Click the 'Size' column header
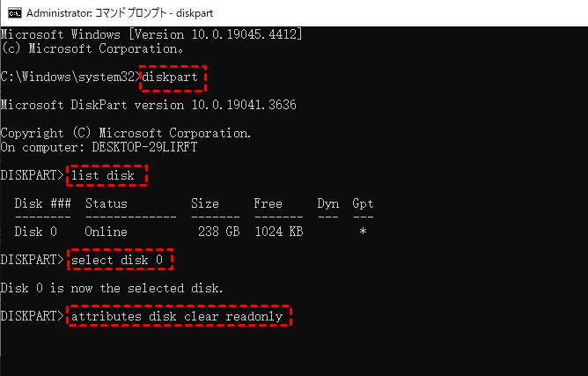This screenshot has height=376, width=588. tap(205, 203)
